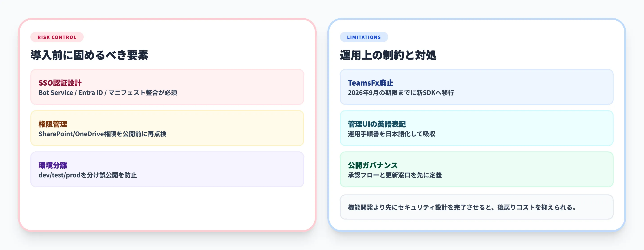Viewport: 644px width, 250px height.
Task: Click the LIMITATIONS badge
Action: 364,37
